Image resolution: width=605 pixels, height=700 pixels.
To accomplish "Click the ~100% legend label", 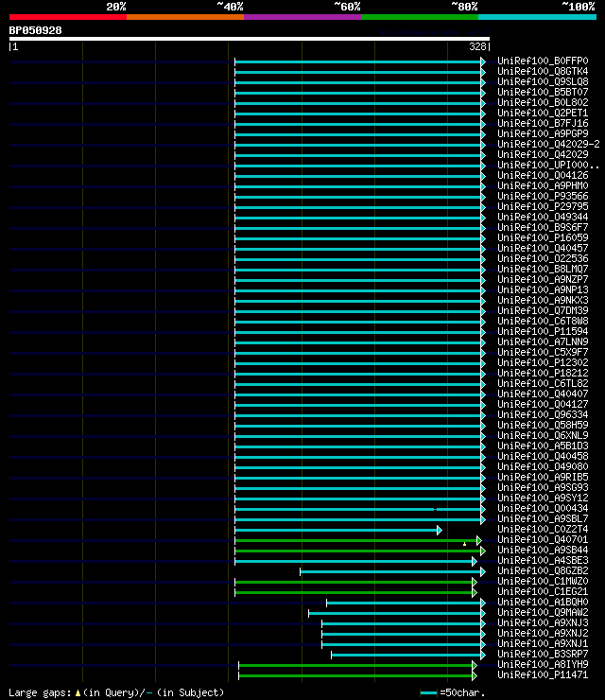I will pos(579,7).
